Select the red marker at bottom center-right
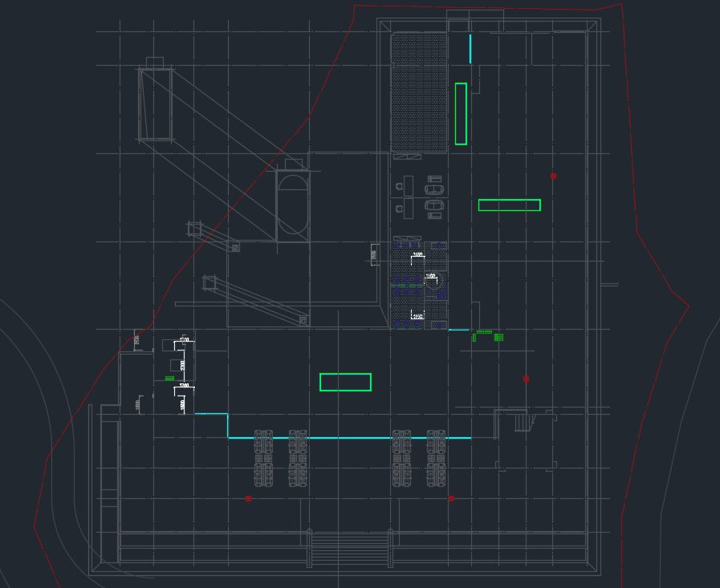720x588 pixels. pyautogui.click(x=451, y=499)
